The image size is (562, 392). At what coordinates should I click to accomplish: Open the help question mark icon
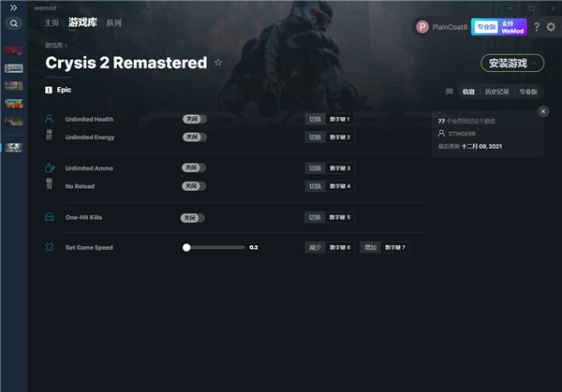(537, 26)
